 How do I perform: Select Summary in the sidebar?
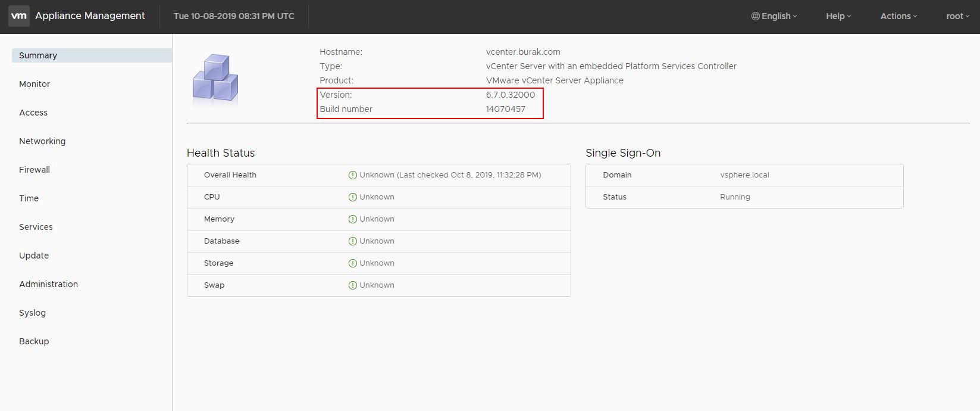(92, 55)
